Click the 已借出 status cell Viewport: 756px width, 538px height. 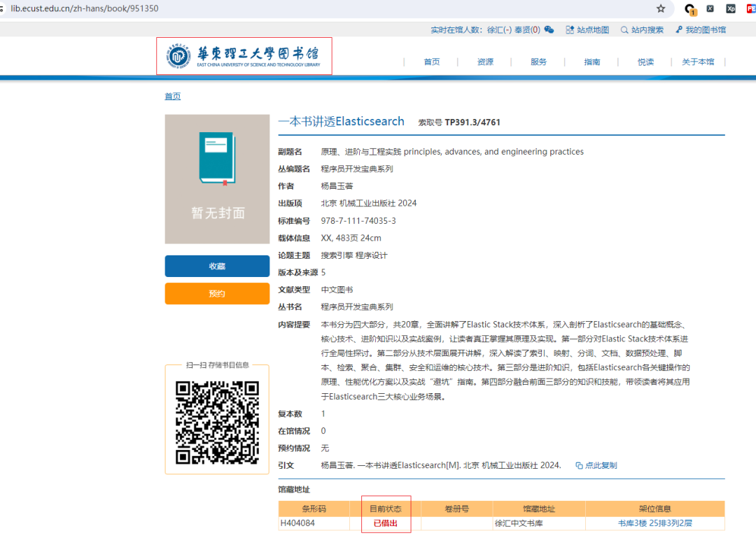tap(385, 523)
